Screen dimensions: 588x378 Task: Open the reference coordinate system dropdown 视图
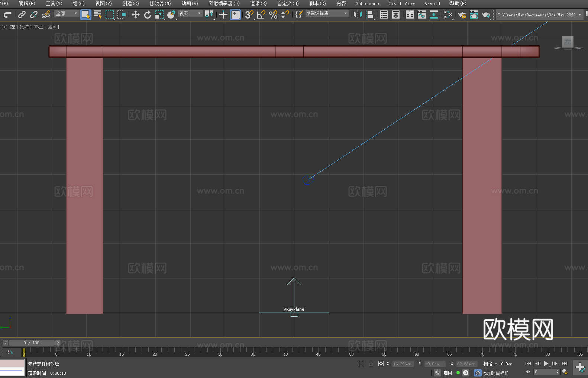[190, 13]
